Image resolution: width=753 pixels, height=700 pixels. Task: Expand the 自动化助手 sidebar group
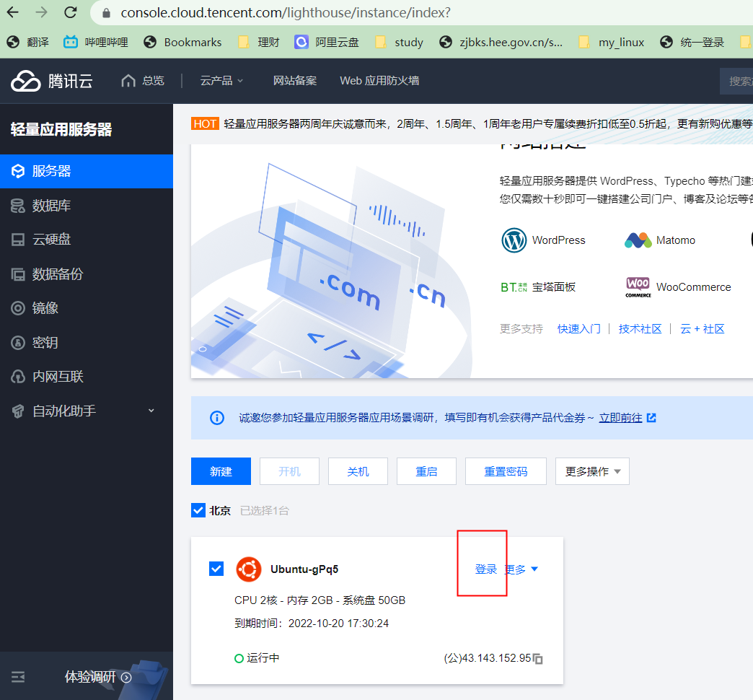coord(87,411)
